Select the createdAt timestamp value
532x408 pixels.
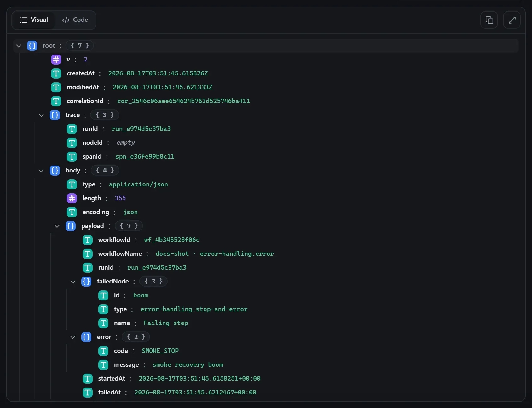point(158,73)
